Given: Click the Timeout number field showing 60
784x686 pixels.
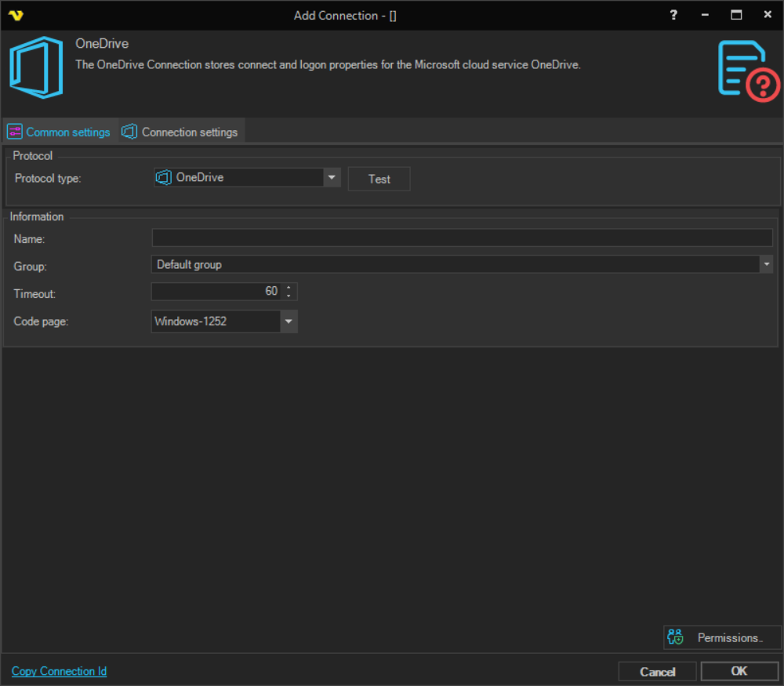Looking at the screenshot, I should point(216,292).
